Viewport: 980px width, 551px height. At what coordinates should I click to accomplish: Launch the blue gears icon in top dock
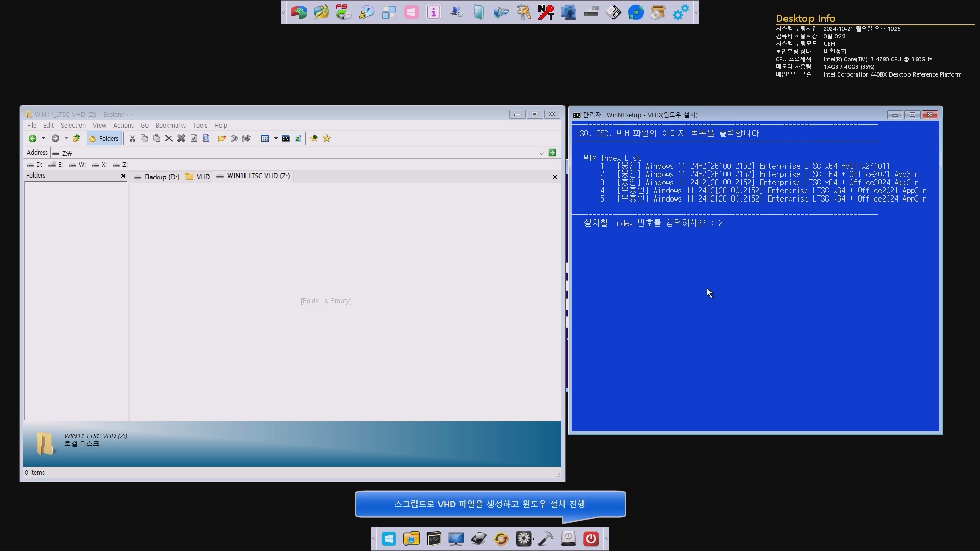coord(680,12)
